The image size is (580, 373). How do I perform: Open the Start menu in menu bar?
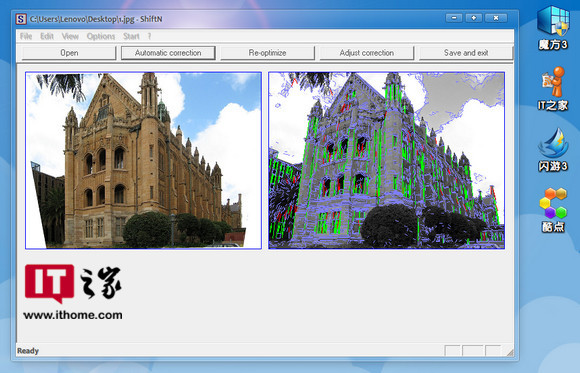[x=131, y=36]
